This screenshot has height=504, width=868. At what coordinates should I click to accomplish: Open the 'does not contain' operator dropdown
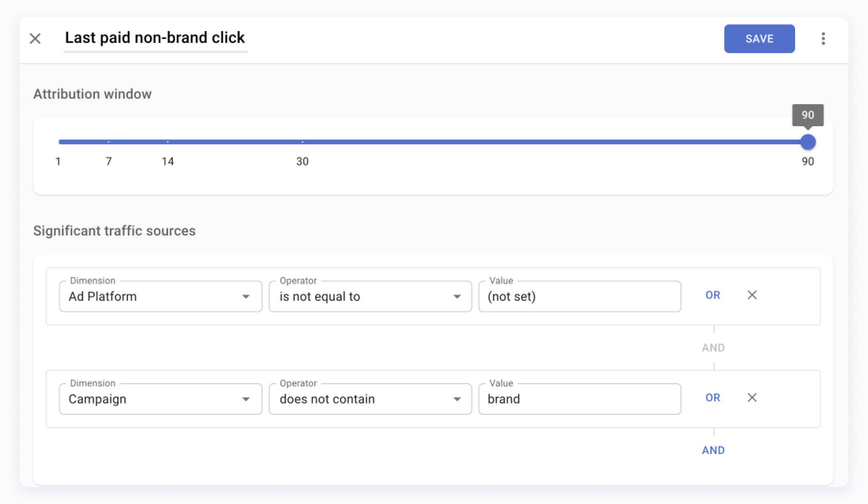click(x=370, y=399)
